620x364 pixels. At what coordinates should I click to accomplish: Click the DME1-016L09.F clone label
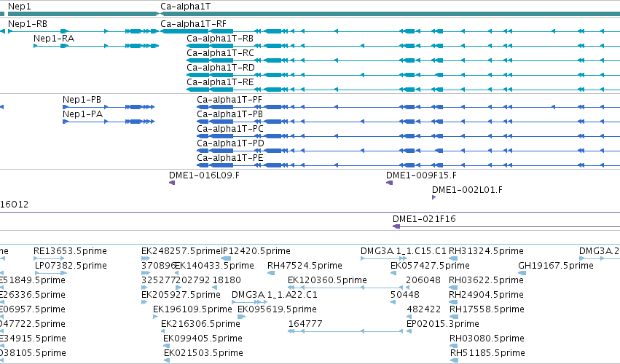pyautogui.click(x=204, y=175)
